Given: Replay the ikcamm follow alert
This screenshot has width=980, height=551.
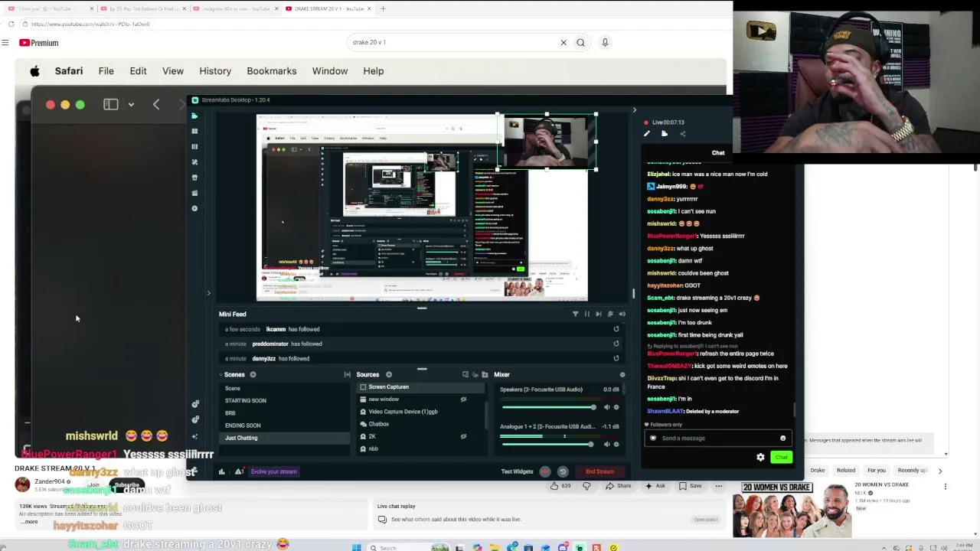Looking at the screenshot, I should point(616,329).
